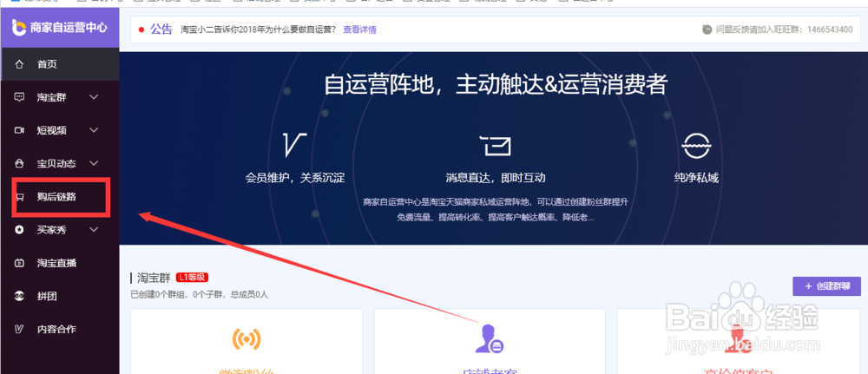Image resolution: width=868 pixels, height=374 pixels.
Task: Click the 纯净私域 round banner icon
Action: (x=696, y=146)
